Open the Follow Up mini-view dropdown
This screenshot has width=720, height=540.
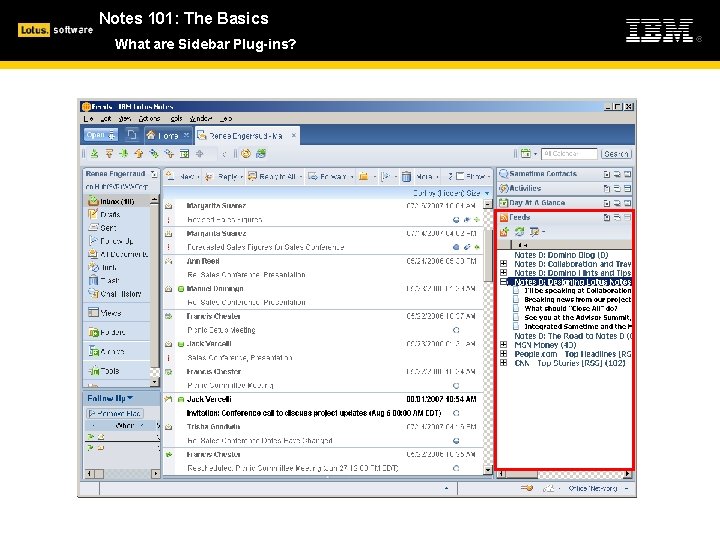point(130,398)
